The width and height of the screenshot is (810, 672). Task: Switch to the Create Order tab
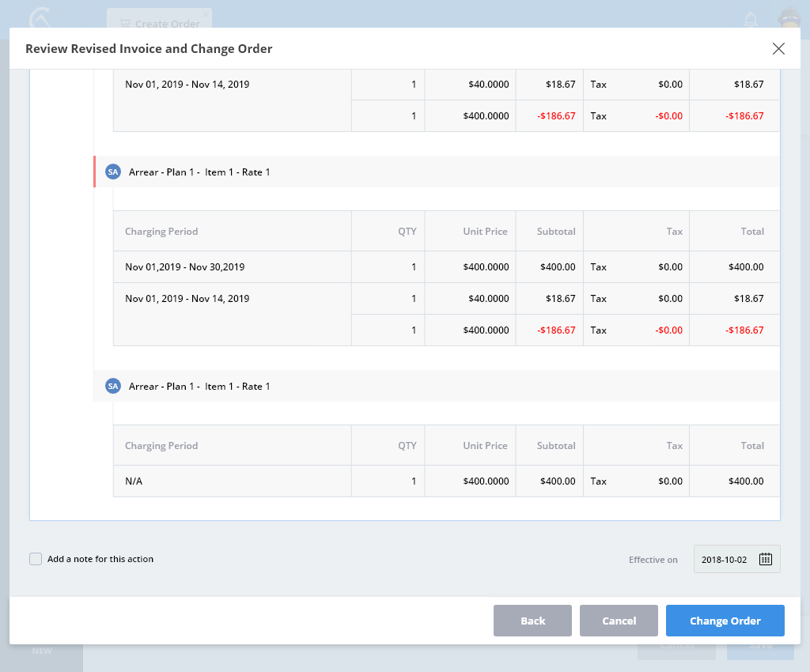158,24
